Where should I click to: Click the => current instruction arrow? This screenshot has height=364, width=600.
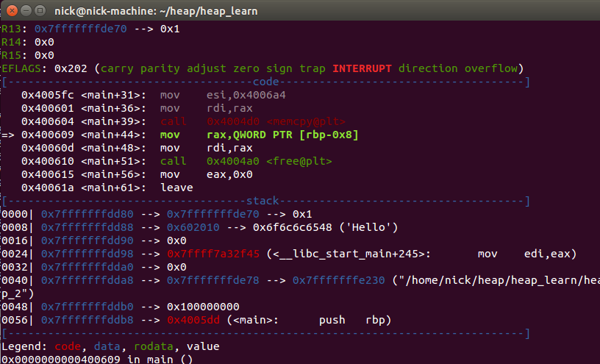click(x=7, y=135)
